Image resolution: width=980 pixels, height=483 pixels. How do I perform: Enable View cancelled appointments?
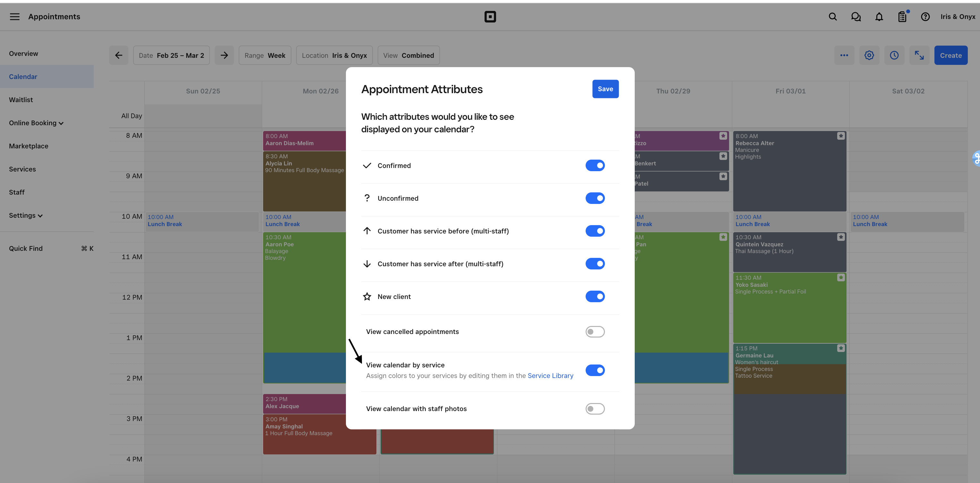pos(595,332)
